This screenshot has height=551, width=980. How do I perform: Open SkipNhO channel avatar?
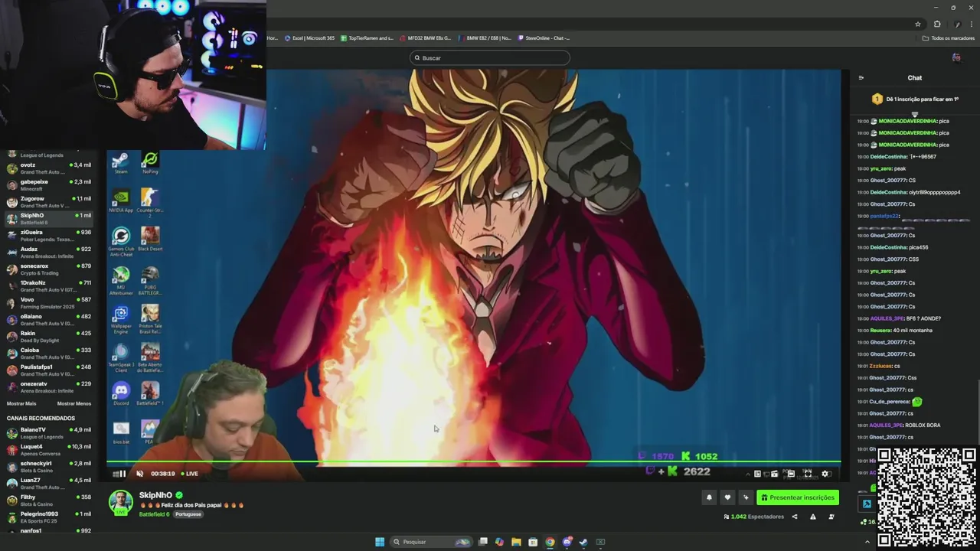[x=120, y=502]
